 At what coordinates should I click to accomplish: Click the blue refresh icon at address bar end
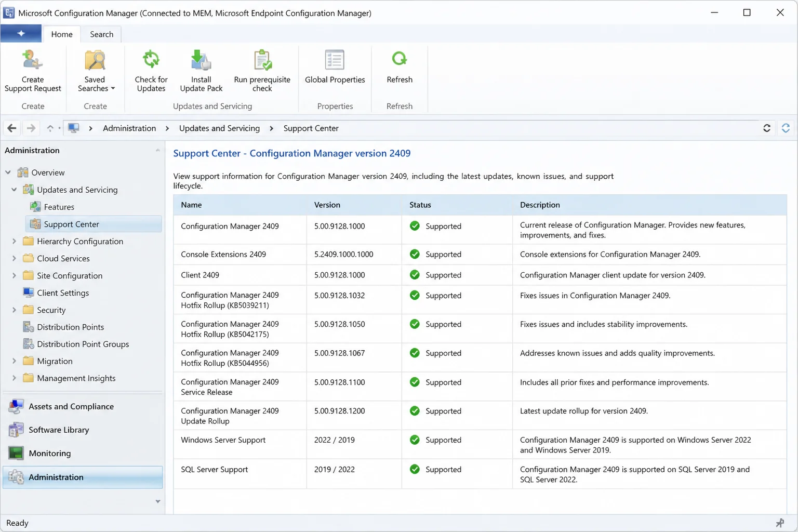coord(786,128)
